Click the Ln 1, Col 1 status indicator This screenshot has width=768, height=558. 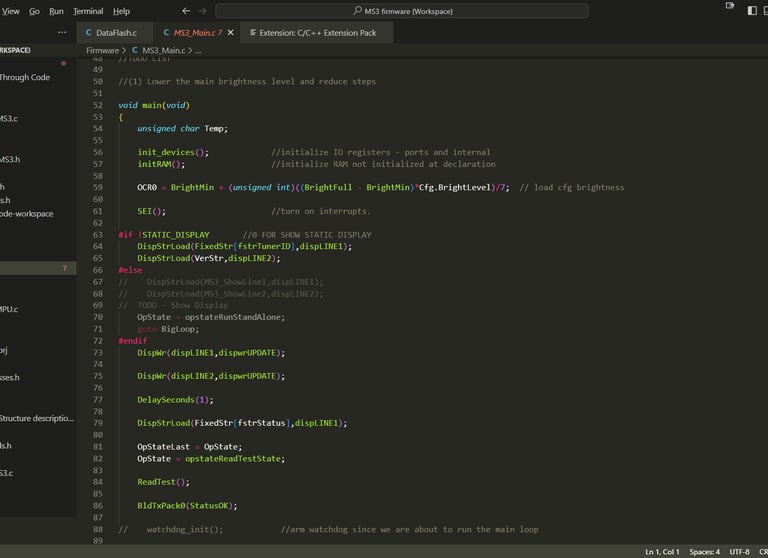pyautogui.click(x=662, y=551)
